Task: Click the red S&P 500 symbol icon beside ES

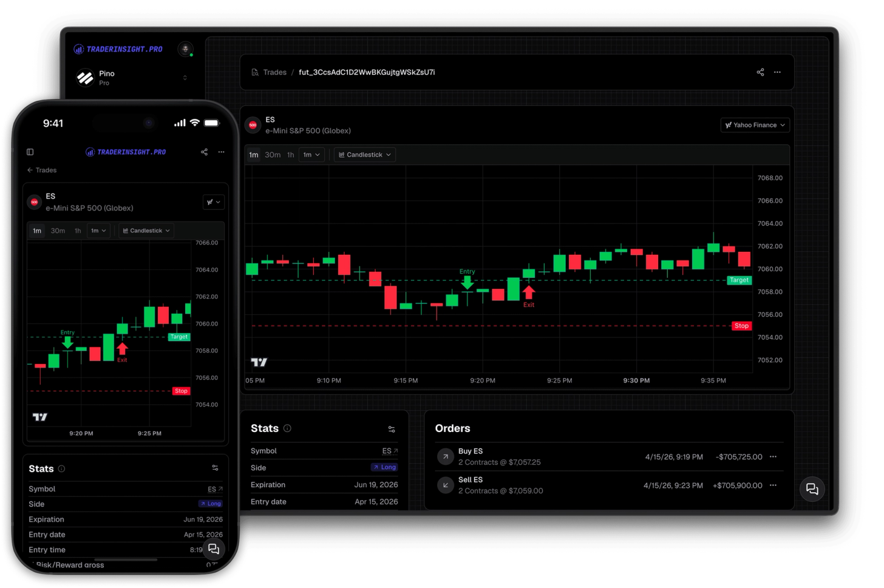Action: coord(253,125)
